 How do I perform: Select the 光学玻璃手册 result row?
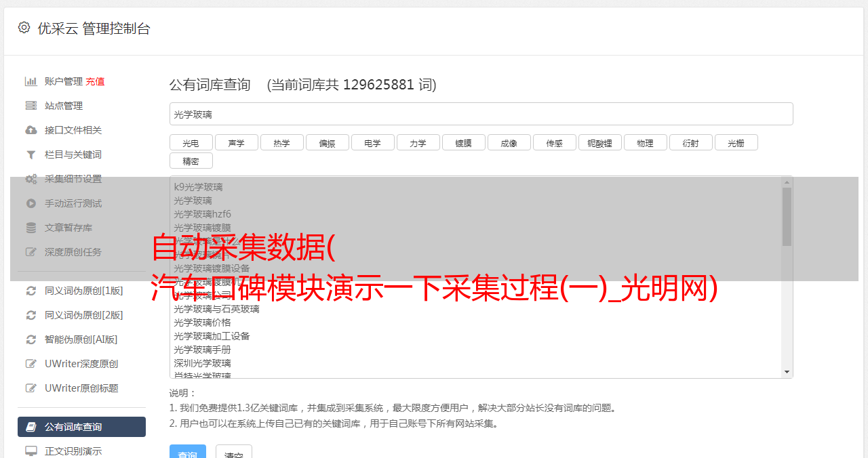coord(202,350)
